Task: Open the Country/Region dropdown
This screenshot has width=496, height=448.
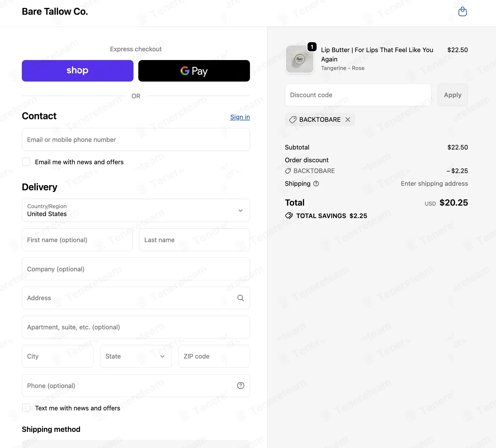Action: pyautogui.click(x=136, y=210)
